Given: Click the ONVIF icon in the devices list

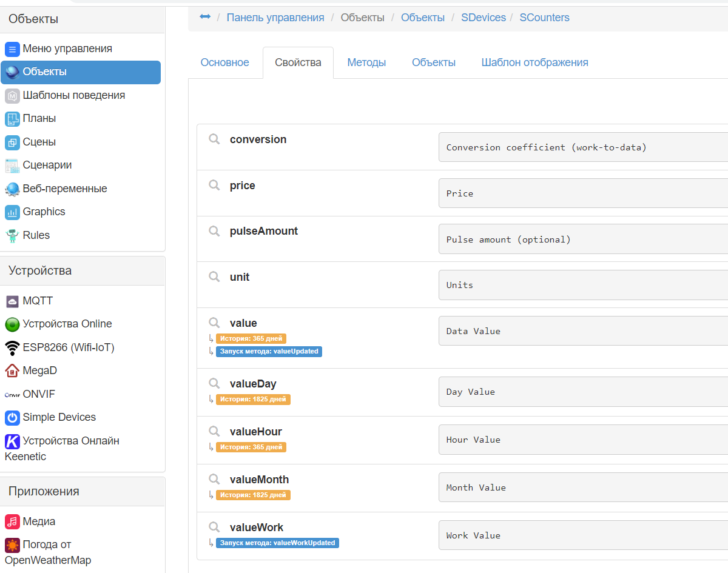Looking at the screenshot, I should (x=12, y=395).
